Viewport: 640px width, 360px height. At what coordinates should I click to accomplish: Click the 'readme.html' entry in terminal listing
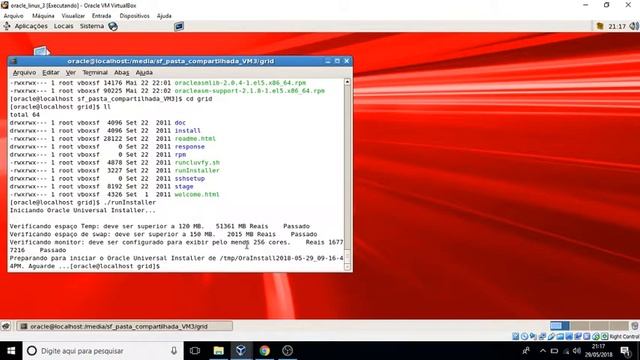[195, 139]
